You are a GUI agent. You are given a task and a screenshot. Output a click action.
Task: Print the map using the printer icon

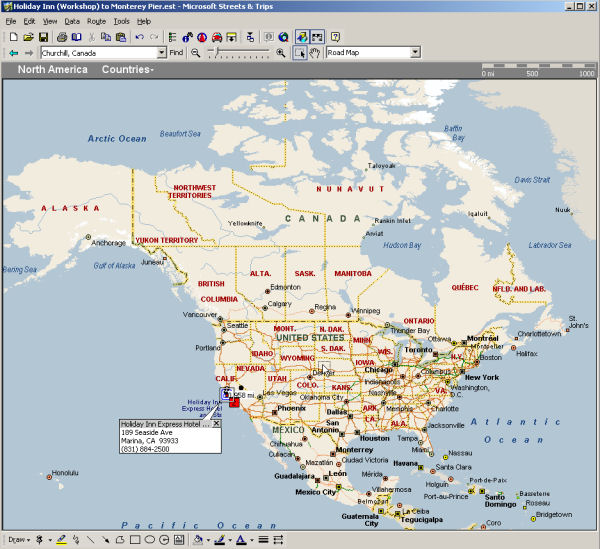(x=62, y=37)
